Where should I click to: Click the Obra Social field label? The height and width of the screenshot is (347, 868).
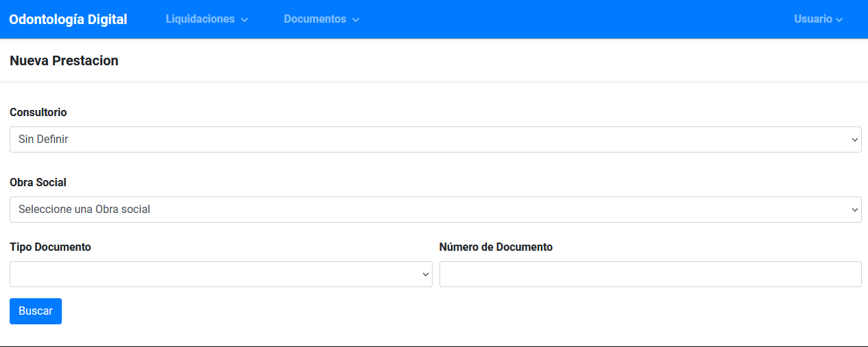[38, 182]
